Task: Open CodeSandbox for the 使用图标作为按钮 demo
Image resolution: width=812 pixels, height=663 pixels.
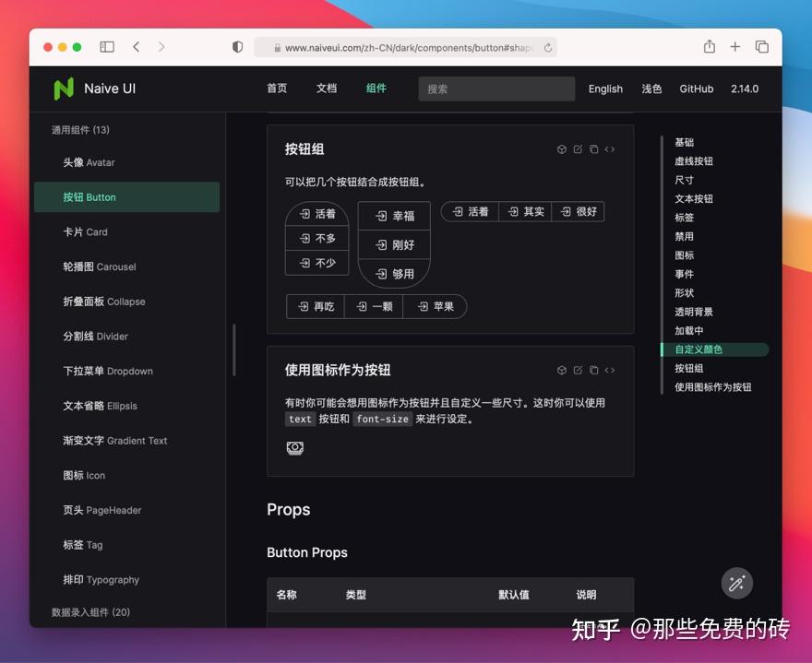Action: [561, 370]
